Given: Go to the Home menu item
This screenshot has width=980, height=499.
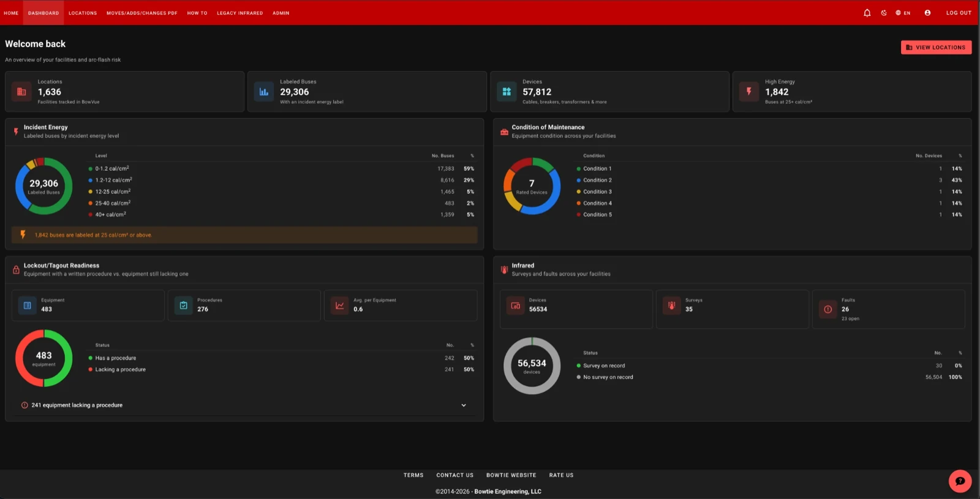Looking at the screenshot, I should point(11,13).
